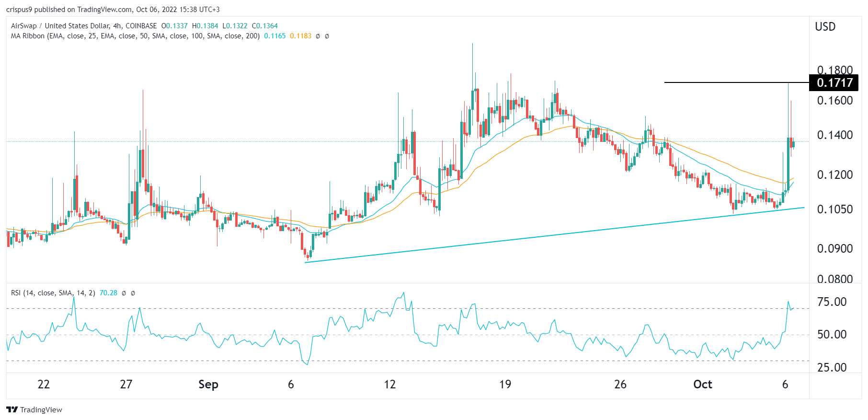Viewport: 868px width, 420px height.
Task: Click the USD currency label
Action: [825, 27]
